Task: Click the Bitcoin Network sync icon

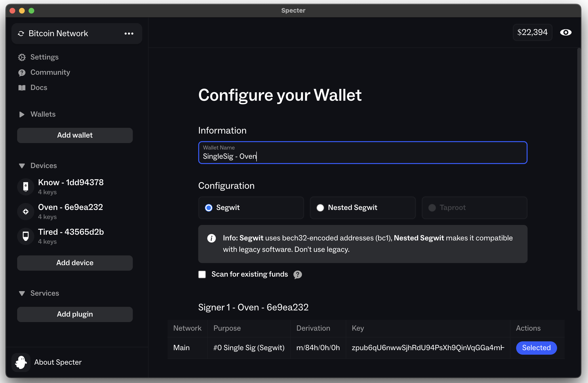Action: click(x=21, y=34)
